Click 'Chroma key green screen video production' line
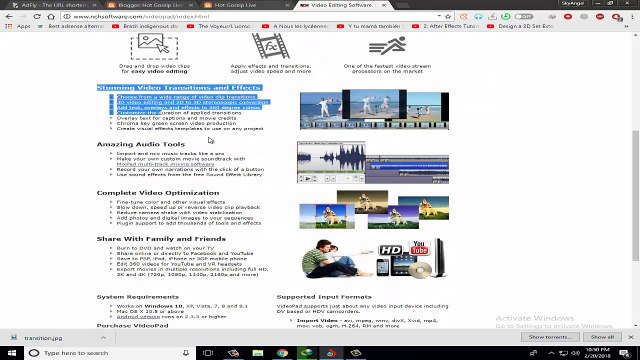This screenshot has height=360, width=640. click(176, 123)
